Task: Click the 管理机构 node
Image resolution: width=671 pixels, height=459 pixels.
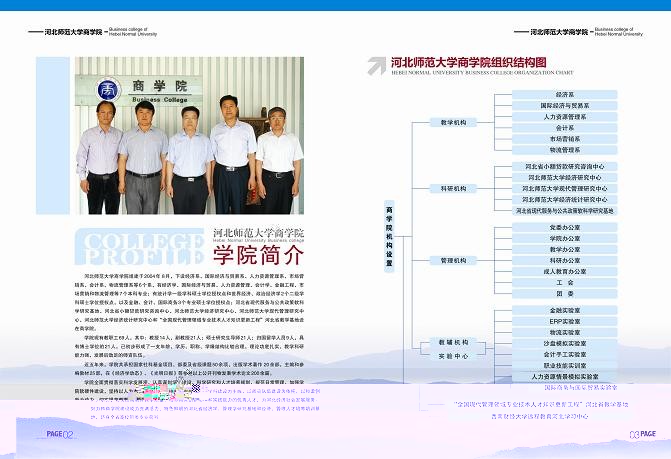Action: (x=453, y=260)
